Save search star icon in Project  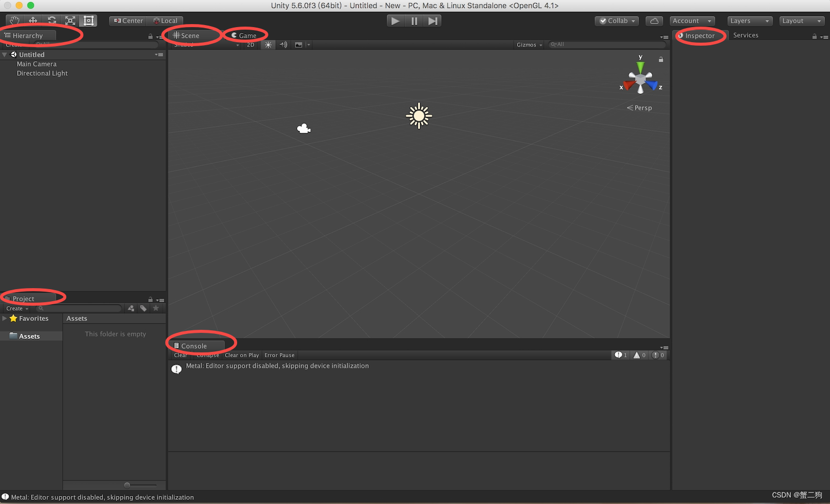pyautogui.click(x=156, y=308)
